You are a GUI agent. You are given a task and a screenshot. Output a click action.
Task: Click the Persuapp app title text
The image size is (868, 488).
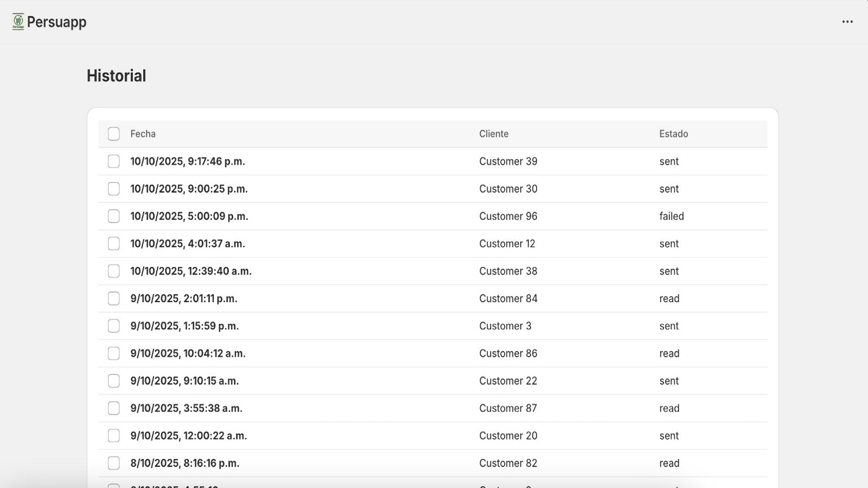tap(56, 22)
